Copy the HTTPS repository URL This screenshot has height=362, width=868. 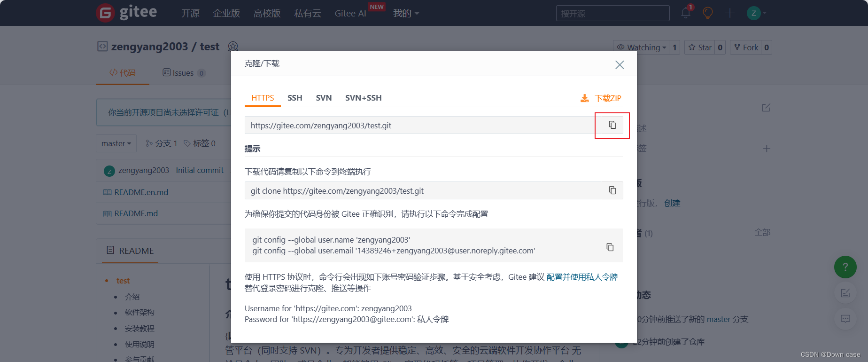point(612,125)
